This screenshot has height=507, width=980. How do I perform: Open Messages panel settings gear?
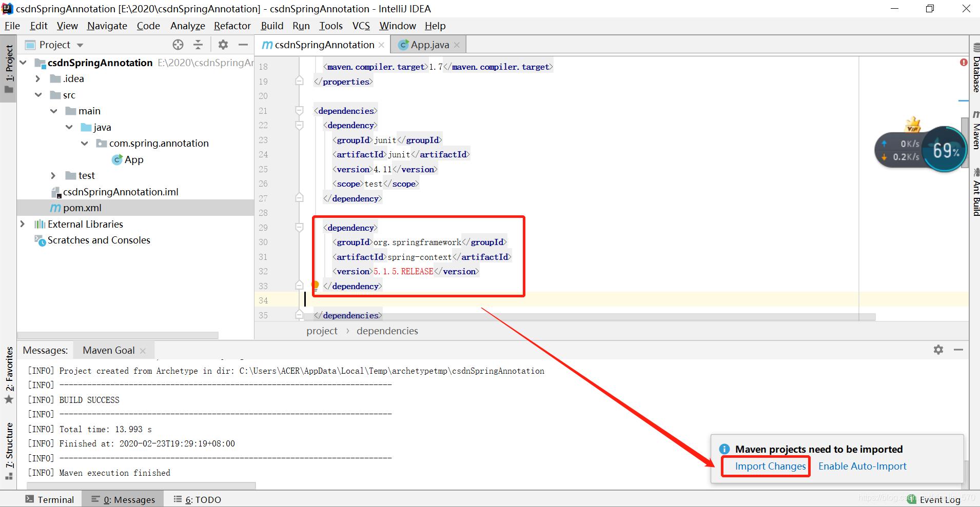pos(938,350)
